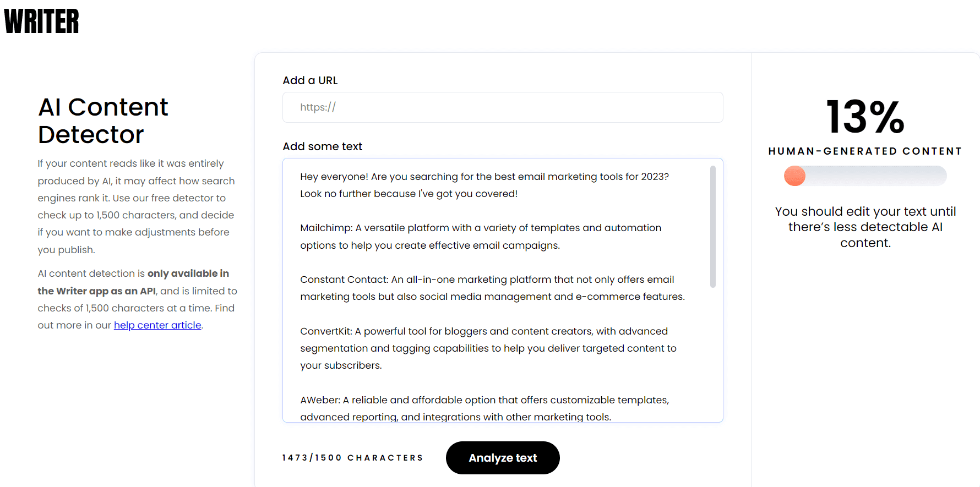980x487 pixels.
Task: Click the WRITER logo
Action: click(x=41, y=21)
